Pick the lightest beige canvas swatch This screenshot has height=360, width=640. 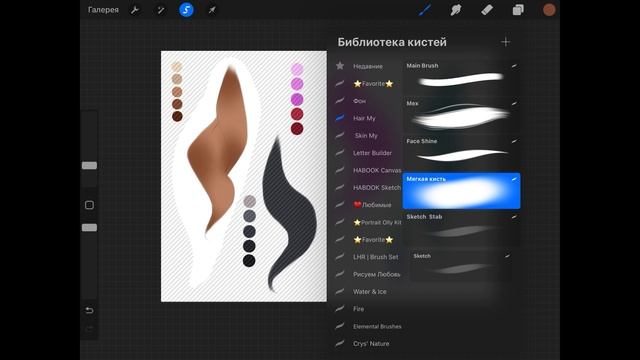click(x=177, y=67)
